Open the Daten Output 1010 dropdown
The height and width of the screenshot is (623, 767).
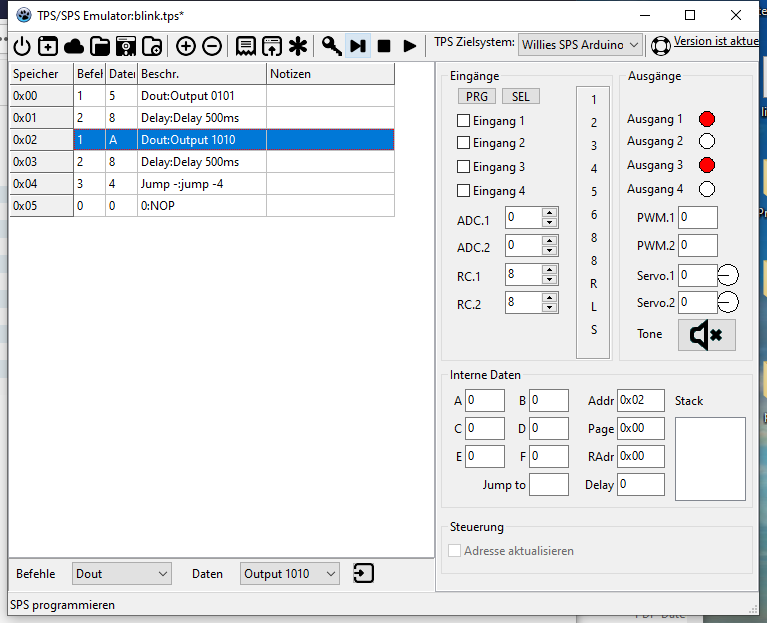(x=290, y=574)
